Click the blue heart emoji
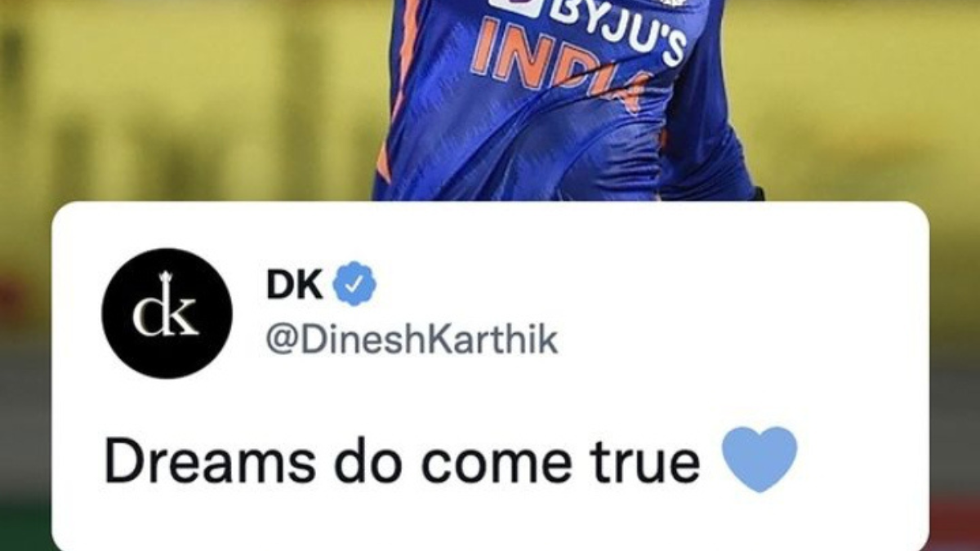The image size is (980, 551). tap(760, 459)
